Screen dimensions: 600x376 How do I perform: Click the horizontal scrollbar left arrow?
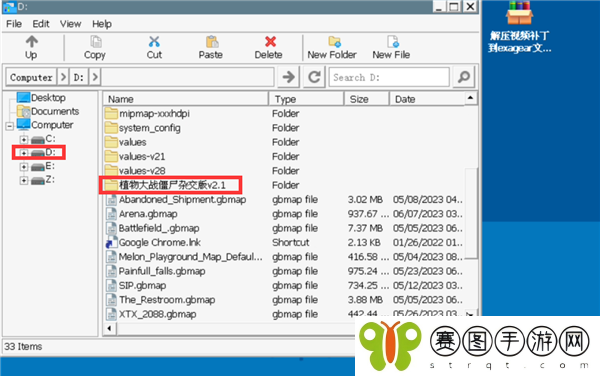click(x=109, y=328)
